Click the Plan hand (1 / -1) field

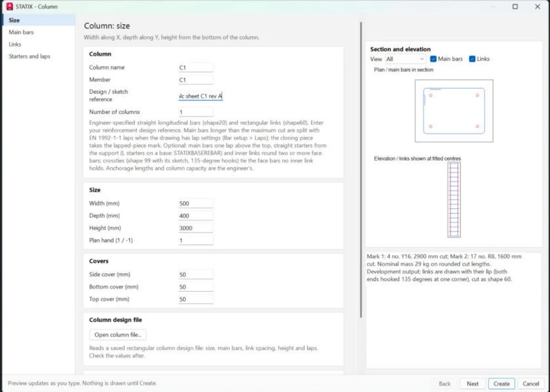[x=196, y=240]
